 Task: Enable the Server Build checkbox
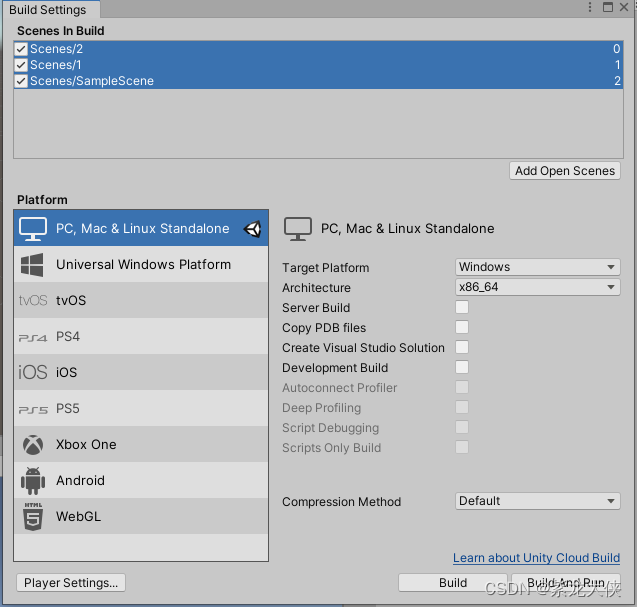tap(462, 307)
